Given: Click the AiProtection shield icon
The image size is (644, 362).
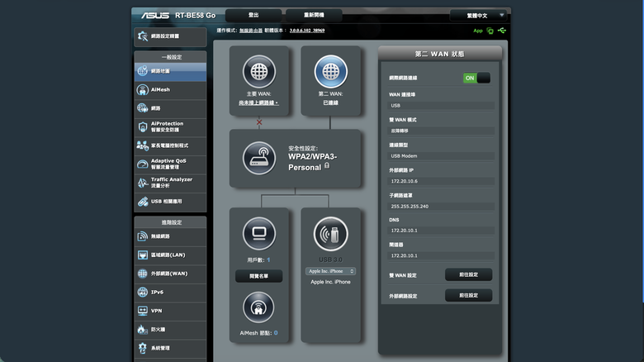Looking at the screenshot, I should pos(143,126).
